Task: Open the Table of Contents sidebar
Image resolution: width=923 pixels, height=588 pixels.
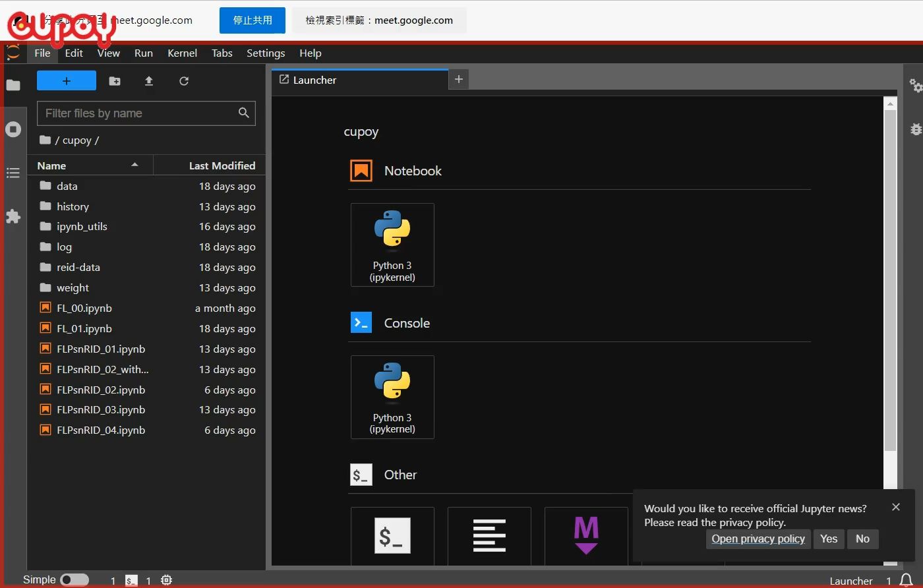Action: [13, 173]
